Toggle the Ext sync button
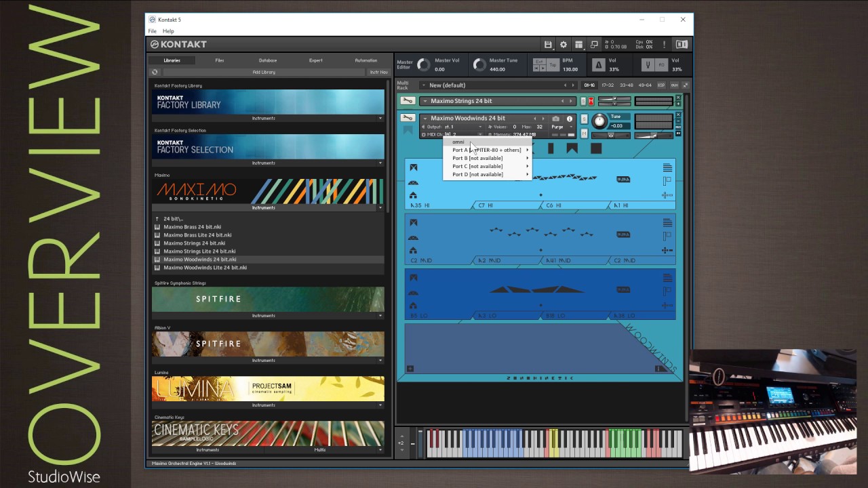 click(540, 62)
